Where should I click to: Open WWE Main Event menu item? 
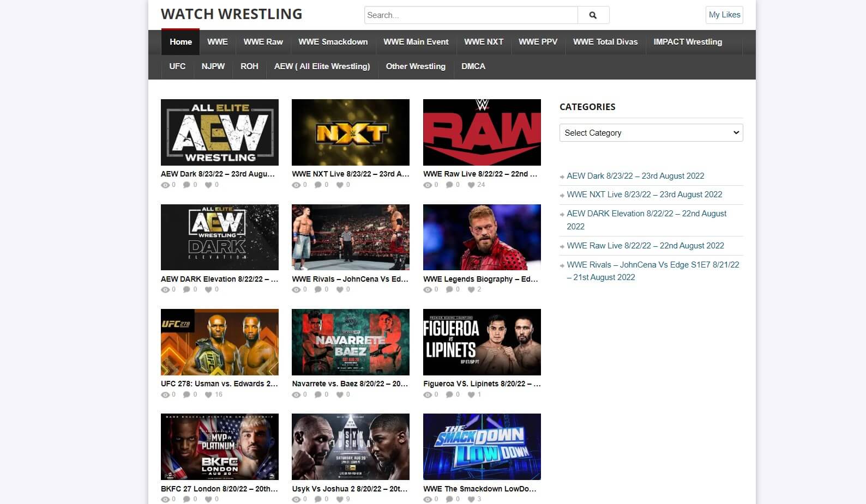pyautogui.click(x=416, y=42)
